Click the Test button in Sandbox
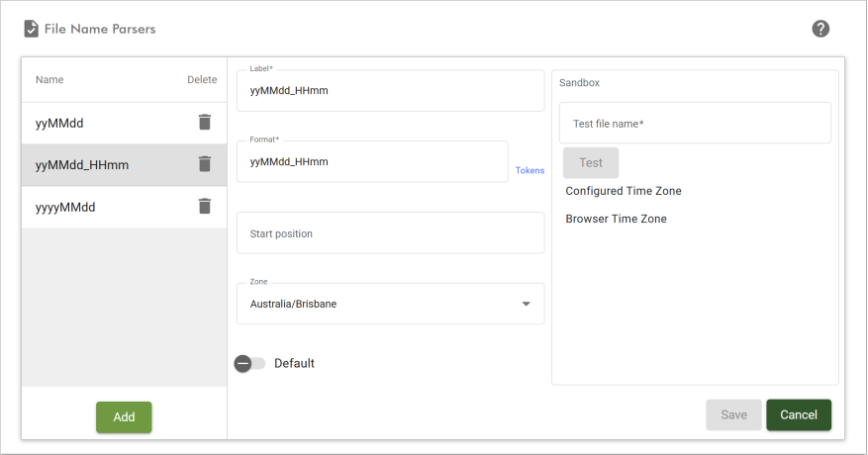The height and width of the screenshot is (455, 868). point(591,162)
